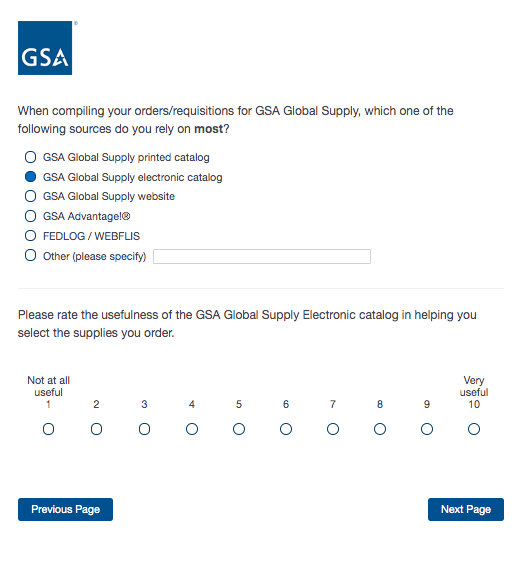Rate usefulness as 4
The width and height of the screenshot is (523, 570).
click(192, 429)
